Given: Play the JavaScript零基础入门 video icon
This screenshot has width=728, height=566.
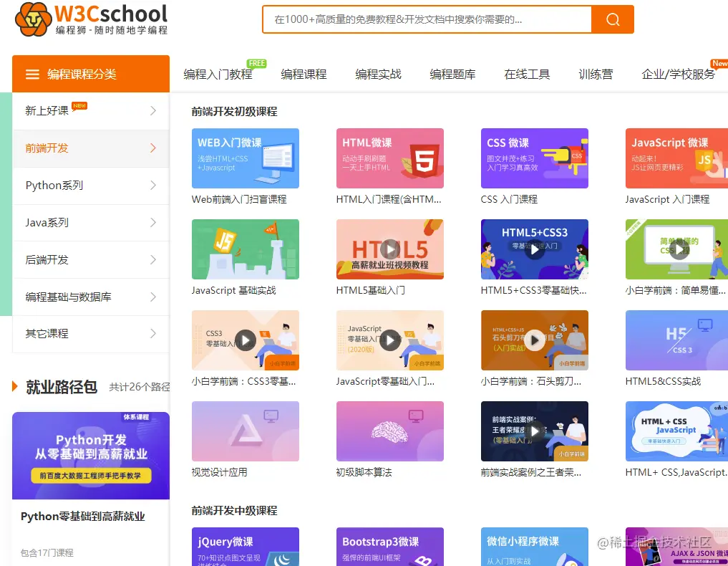Looking at the screenshot, I should coord(390,340).
